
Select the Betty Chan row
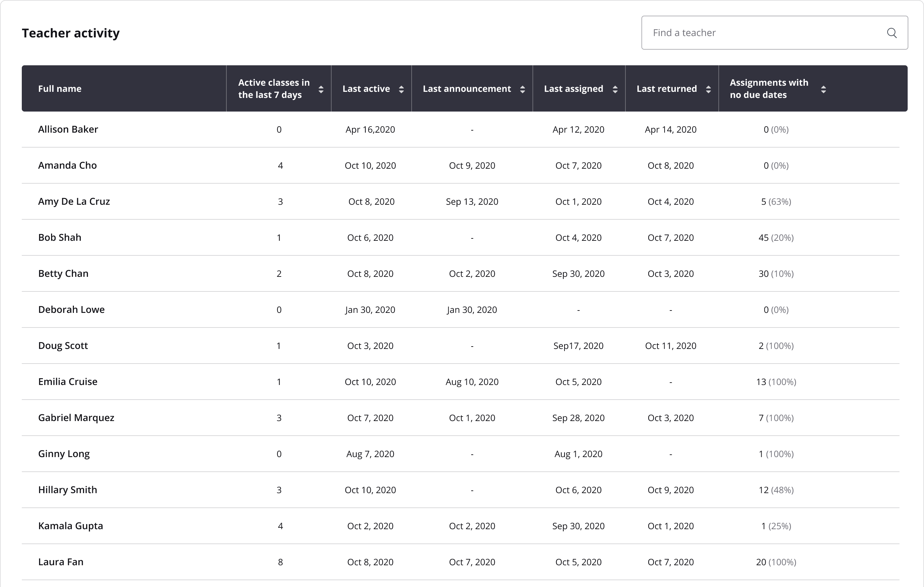click(x=63, y=273)
